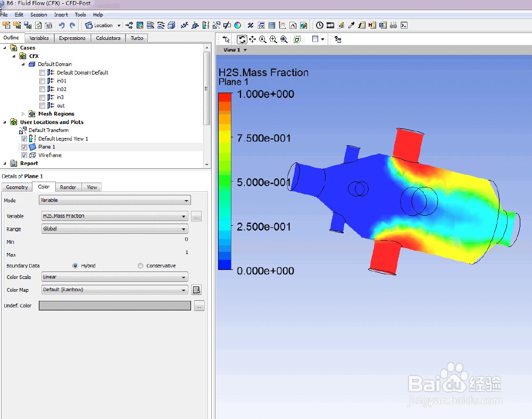Open the Tools menu

click(x=80, y=14)
